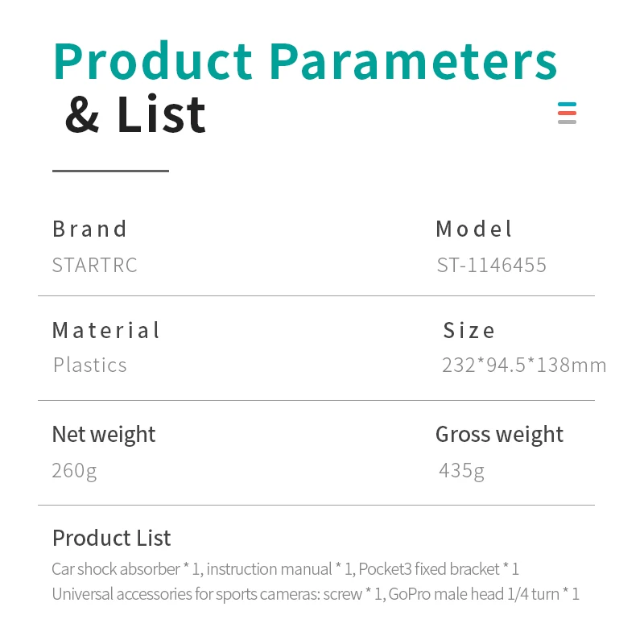
Task: Select the Model label
Action: pyautogui.click(x=473, y=229)
